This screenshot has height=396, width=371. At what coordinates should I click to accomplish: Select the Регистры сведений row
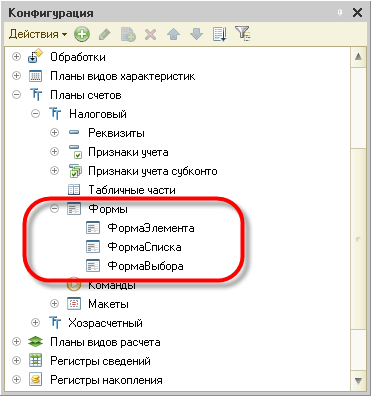[100, 361]
